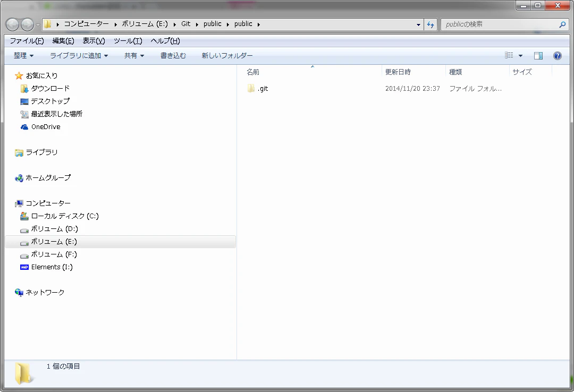
Task: Expand the view options dropdown arrow
Action: pyautogui.click(x=520, y=56)
